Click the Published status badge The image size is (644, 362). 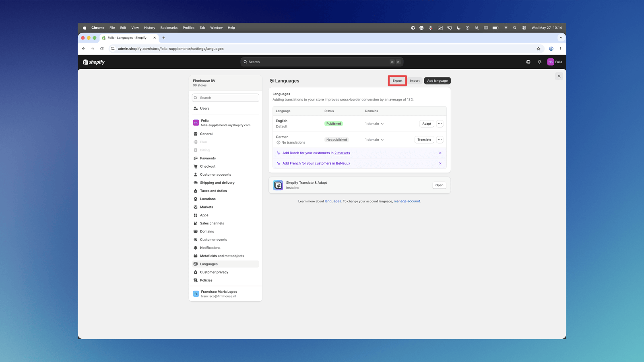(334, 123)
